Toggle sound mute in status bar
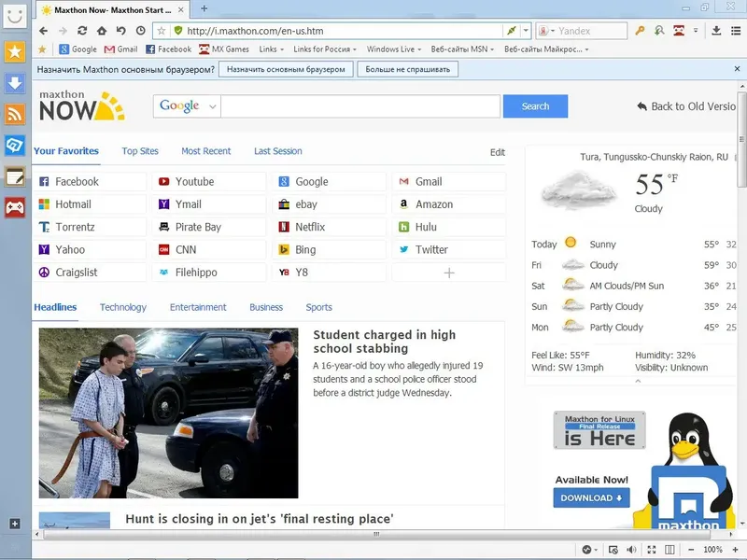 [x=632, y=550]
